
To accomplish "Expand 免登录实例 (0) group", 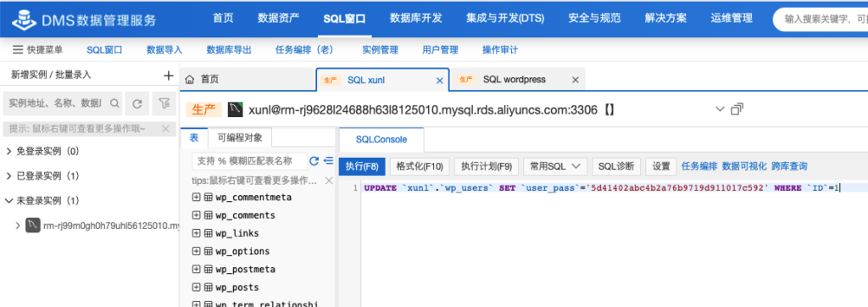I will click(8, 151).
